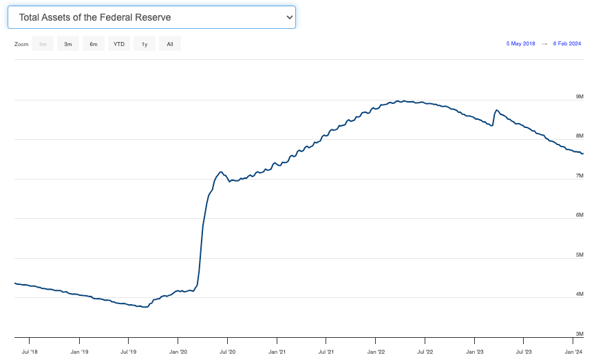
Task: Click the 6M y-axis label
Action: pos(579,215)
